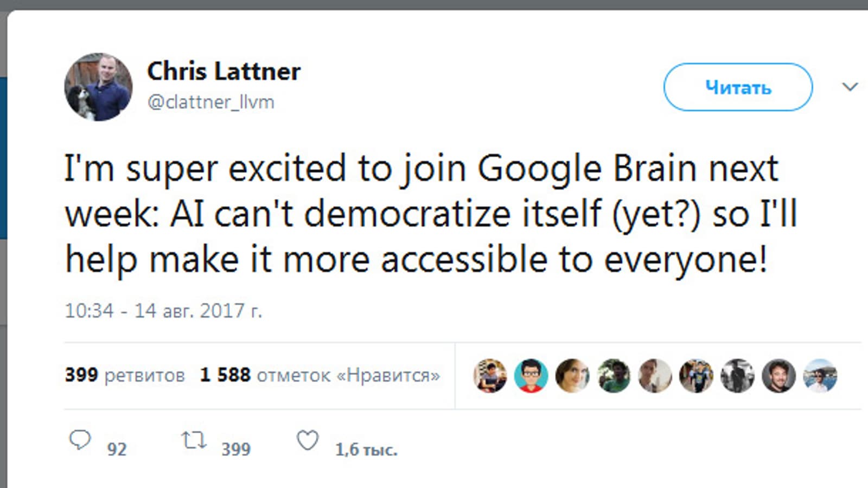Click the cartoon avatar with glasses on teal

(x=531, y=375)
